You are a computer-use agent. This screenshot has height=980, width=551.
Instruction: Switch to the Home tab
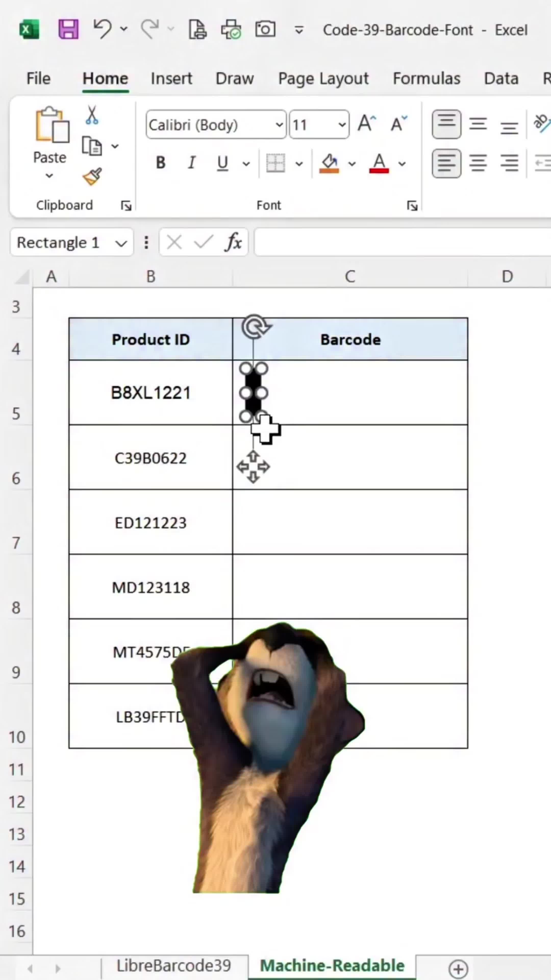pyautogui.click(x=105, y=78)
